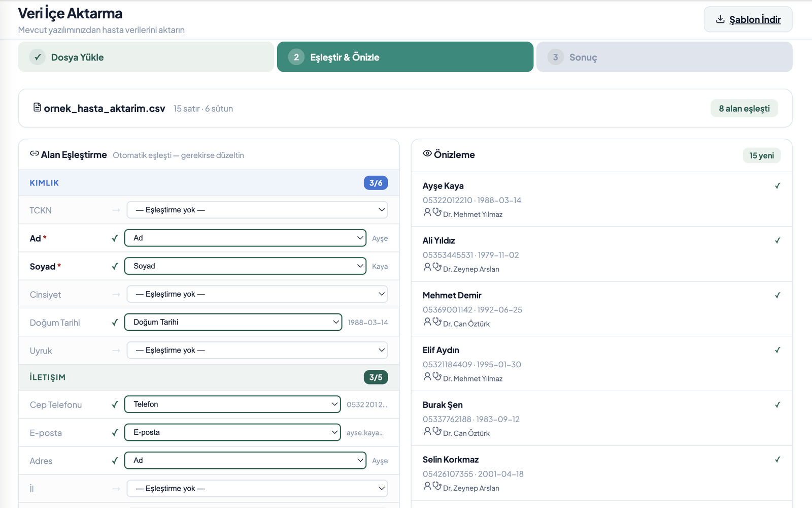The image size is (812, 508).
Task: Click the Şablon İndir button
Action: [x=748, y=19]
